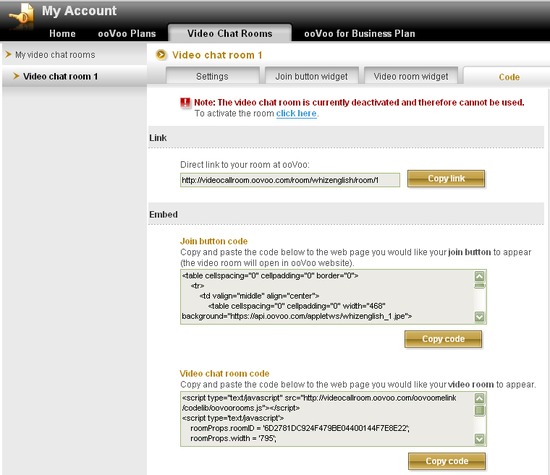Click down arrow of Video chat room code scrollbar
The width and height of the screenshot is (550, 475).
479,439
